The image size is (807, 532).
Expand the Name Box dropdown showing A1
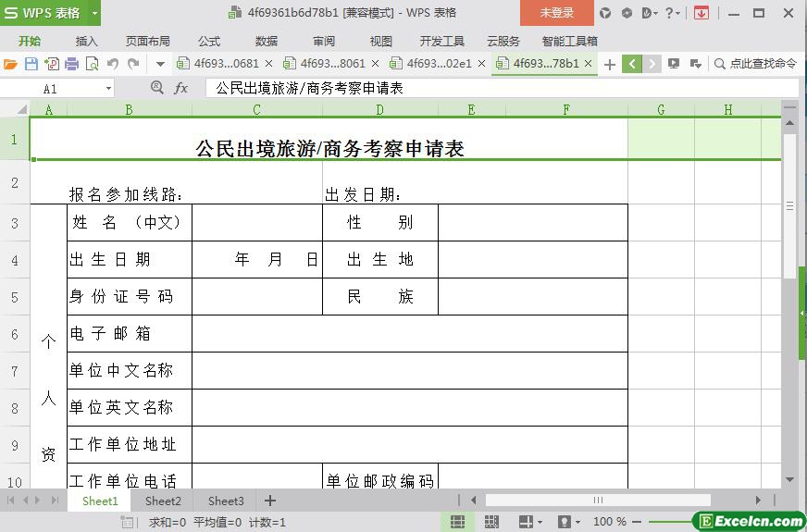(x=108, y=88)
